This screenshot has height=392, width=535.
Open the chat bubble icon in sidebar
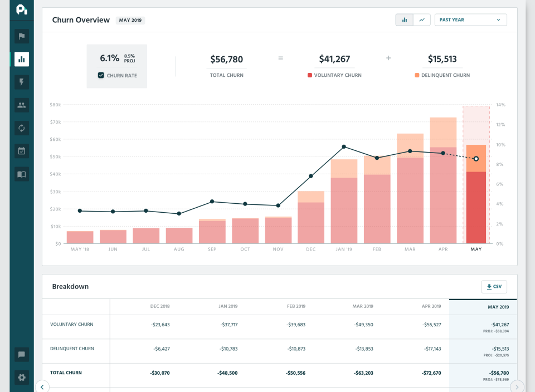(22, 354)
